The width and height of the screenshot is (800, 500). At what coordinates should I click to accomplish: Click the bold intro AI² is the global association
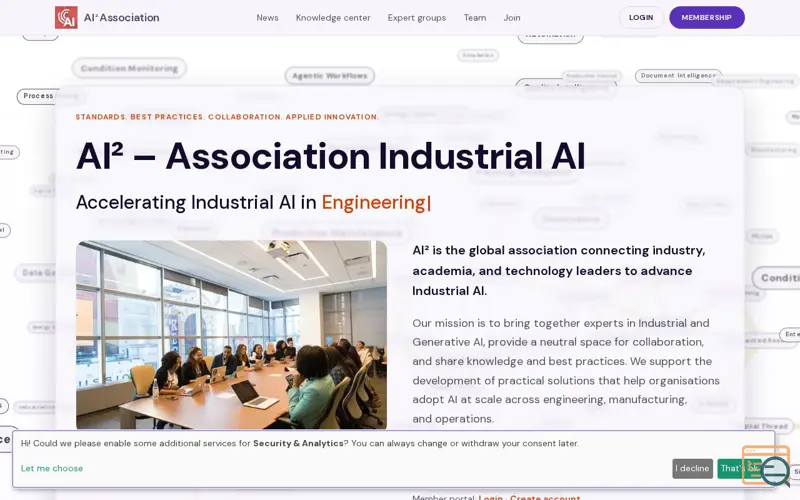(559, 271)
